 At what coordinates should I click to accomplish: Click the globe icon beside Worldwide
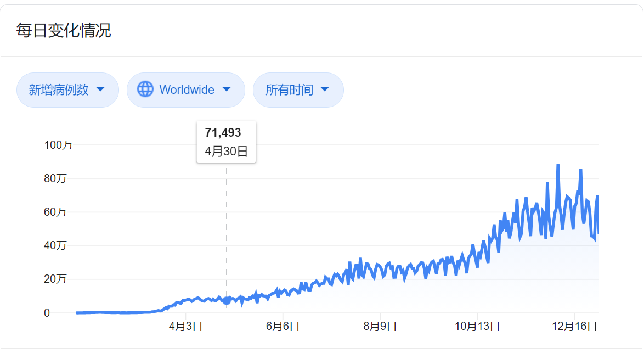[x=145, y=89]
